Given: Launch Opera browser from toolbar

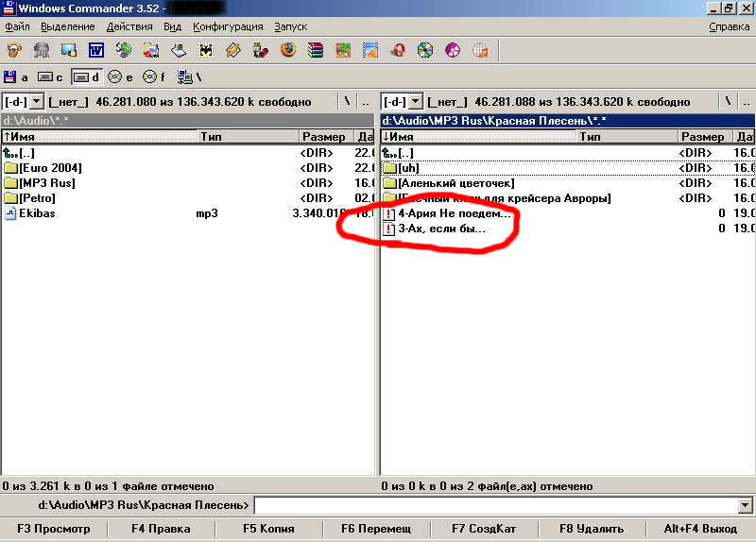Looking at the screenshot, I should (398, 50).
